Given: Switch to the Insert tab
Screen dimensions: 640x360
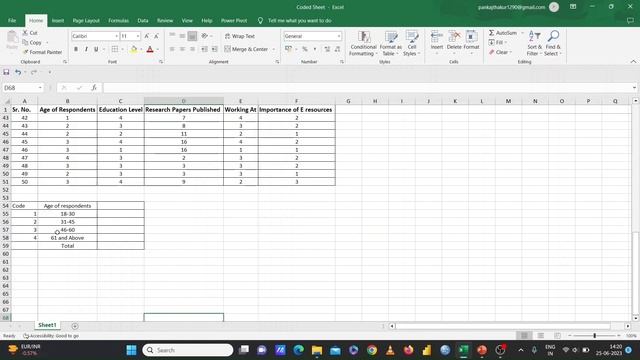Looking at the screenshot, I should pos(58,20).
